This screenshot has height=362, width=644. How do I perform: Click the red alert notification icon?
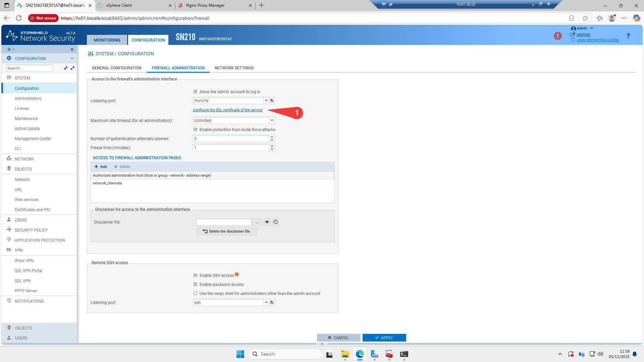click(557, 36)
